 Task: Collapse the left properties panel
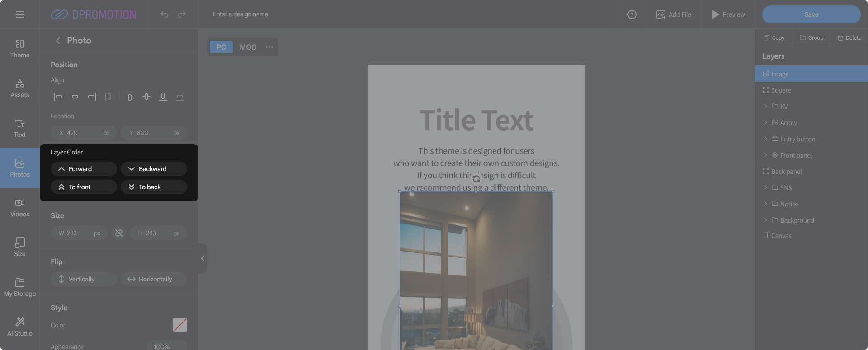(203, 258)
